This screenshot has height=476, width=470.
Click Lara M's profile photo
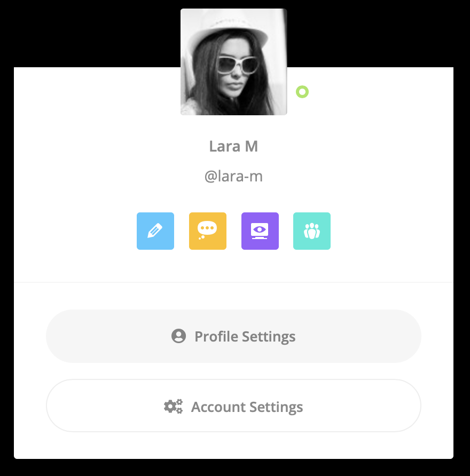[233, 62]
